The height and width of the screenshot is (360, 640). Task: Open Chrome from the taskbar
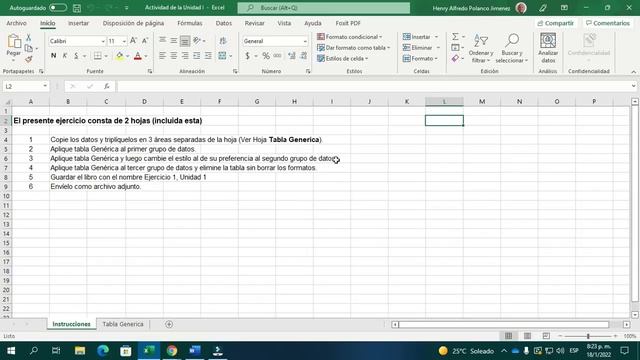[172, 351]
